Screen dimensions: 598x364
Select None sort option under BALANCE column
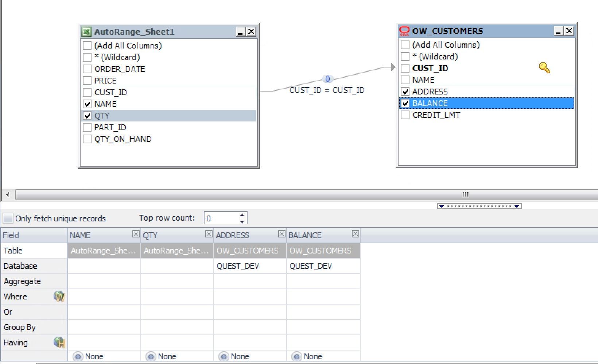[296, 356]
